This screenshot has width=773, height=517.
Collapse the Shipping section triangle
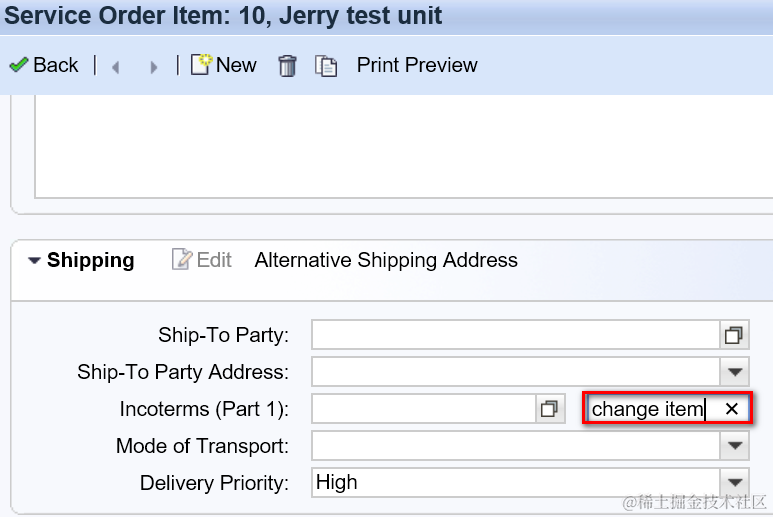(x=34, y=261)
